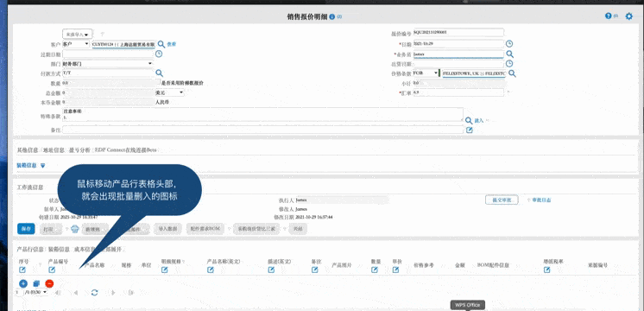The width and height of the screenshot is (644, 311).
Task: Click the 提交审批 button
Action: click(x=502, y=200)
